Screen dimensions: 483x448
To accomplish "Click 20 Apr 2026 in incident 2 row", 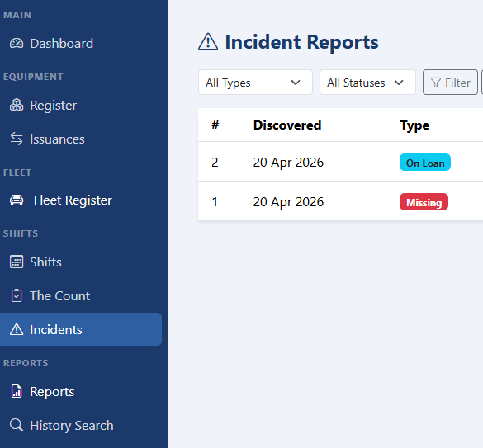I will coord(288,163).
